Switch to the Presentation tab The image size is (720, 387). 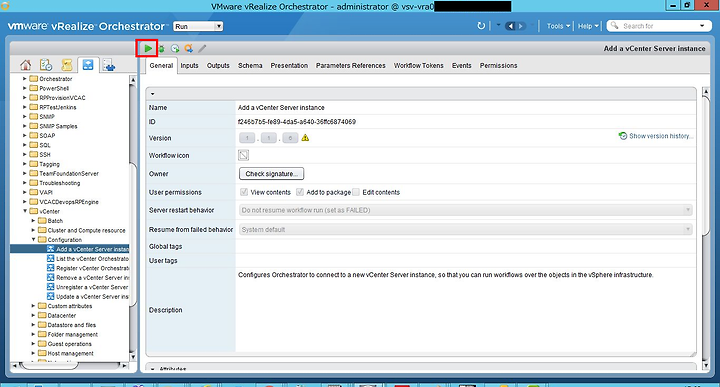coord(289,66)
